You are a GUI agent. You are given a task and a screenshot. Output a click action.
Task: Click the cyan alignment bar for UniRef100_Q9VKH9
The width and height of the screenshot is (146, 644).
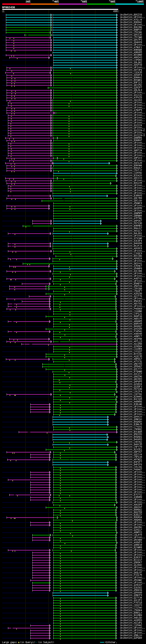[80, 593]
